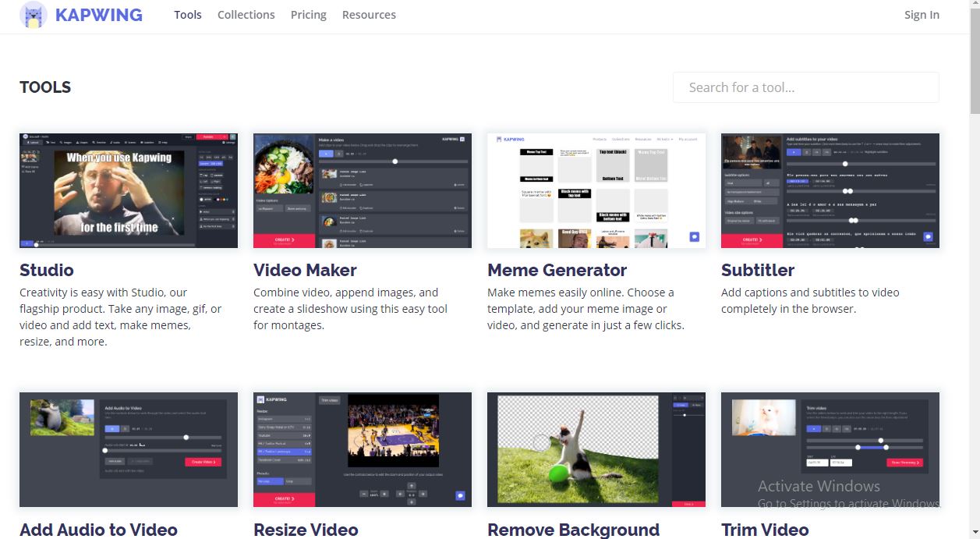Click the Kapwing cat logo icon
The width and height of the screenshot is (980, 539).
coord(33,15)
